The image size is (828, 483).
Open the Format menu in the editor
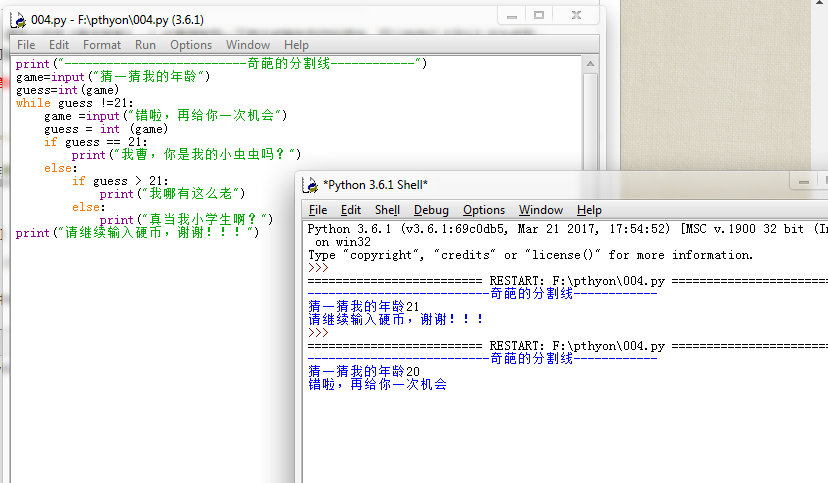point(102,45)
